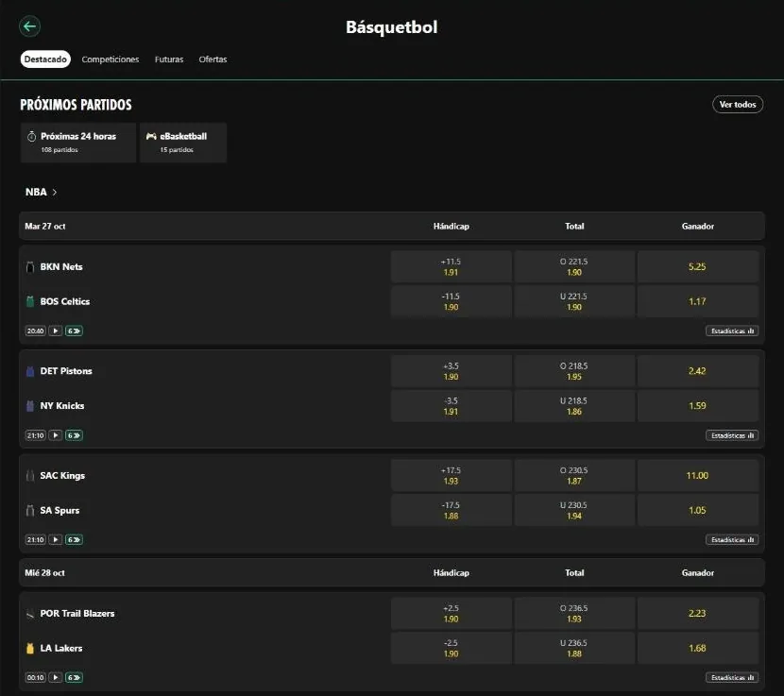Click the DET Pistons jersey icon
Screen dimensions: 784x696
(x=30, y=371)
